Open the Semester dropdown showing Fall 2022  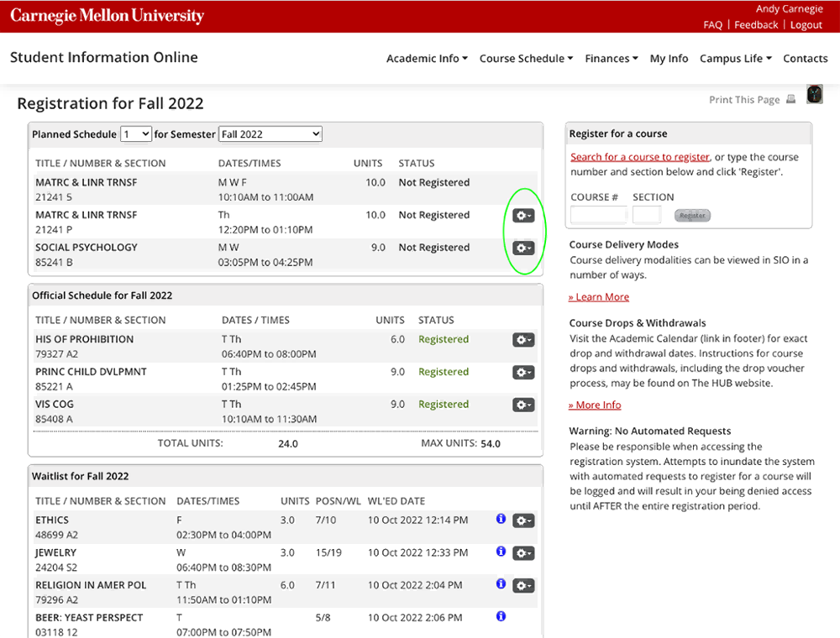point(270,133)
